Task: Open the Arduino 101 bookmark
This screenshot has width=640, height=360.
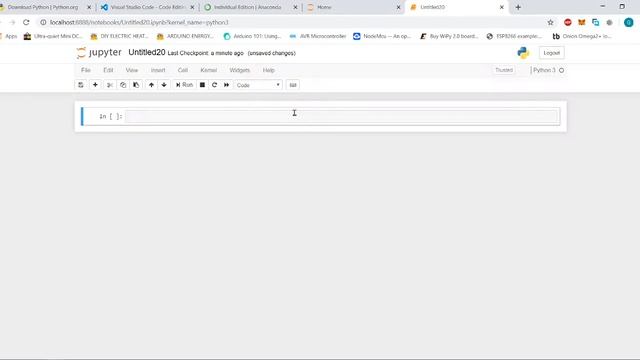Action: [x=253, y=36]
